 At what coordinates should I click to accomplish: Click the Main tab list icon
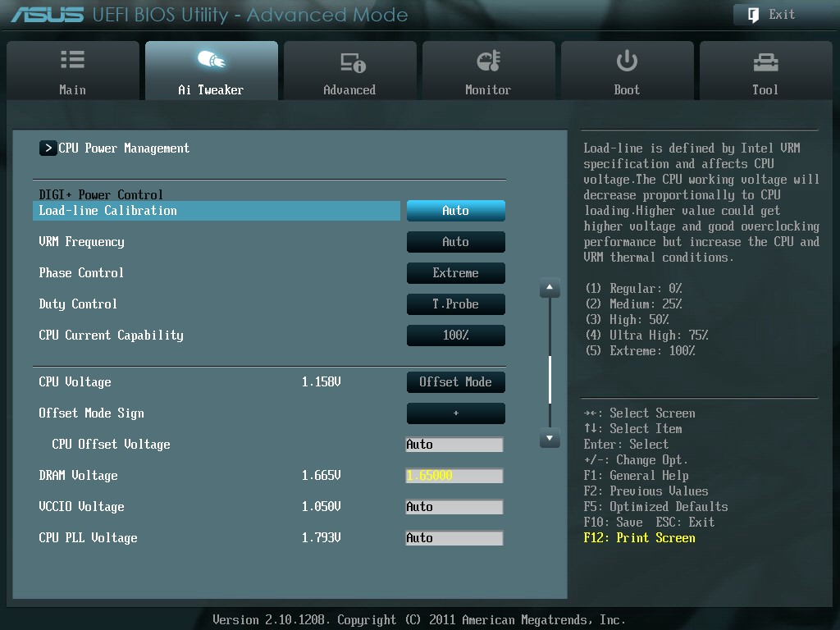pyautogui.click(x=72, y=59)
